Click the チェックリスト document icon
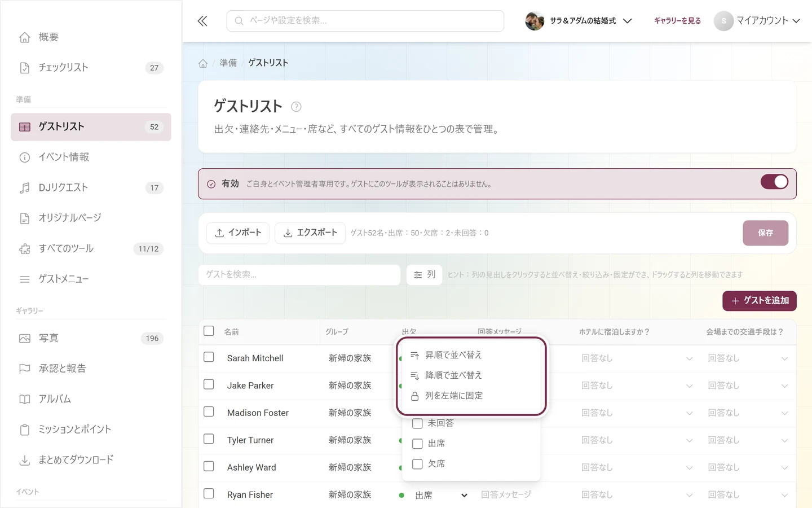Image resolution: width=812 pixels, height=508 pixels. pyautogui.click(x=25, y=68)
